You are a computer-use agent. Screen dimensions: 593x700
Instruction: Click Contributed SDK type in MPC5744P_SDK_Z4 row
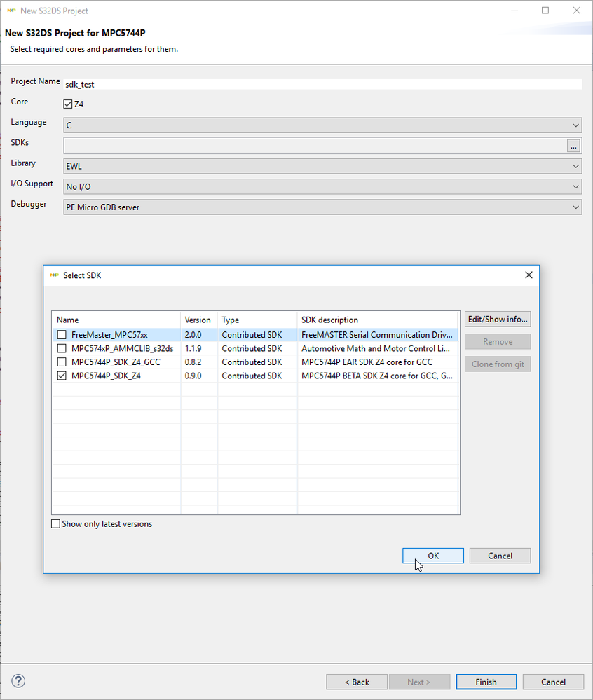[x=252, y=376]
